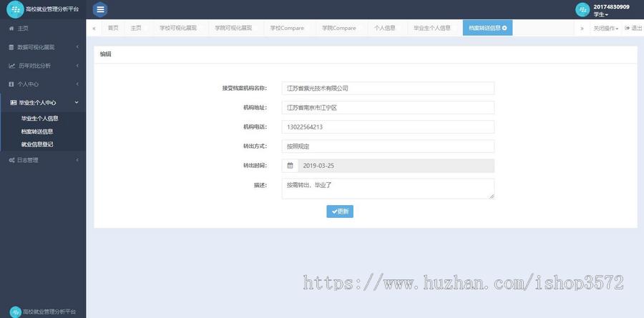Click the 机构地址 input field
This screenshot has height=318, width=644.
click(388, 107)
